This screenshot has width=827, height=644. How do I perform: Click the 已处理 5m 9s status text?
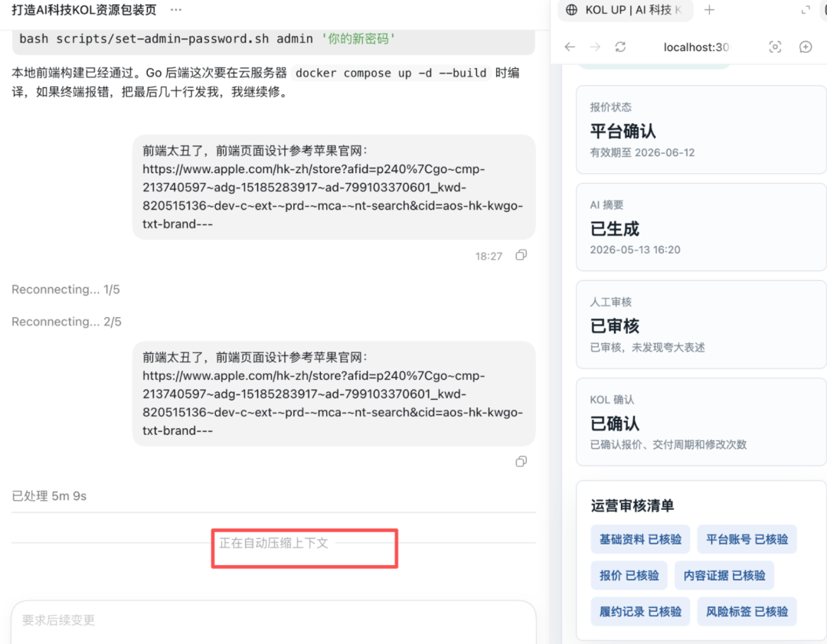point(49,496)
